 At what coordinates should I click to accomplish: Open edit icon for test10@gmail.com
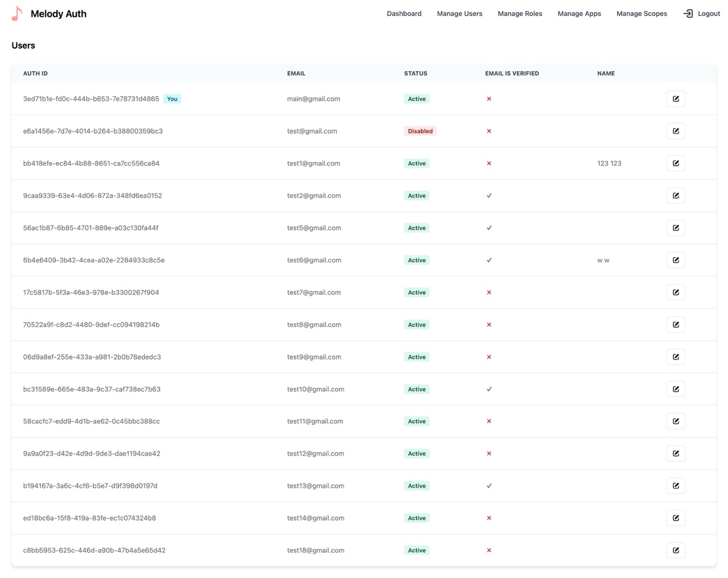[676, 389]
